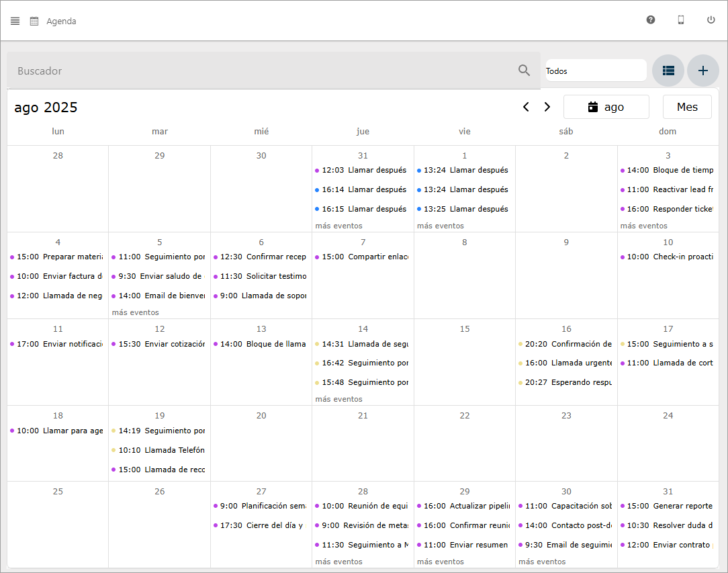Show 'más eventos' for August 5

click(135, 312)
